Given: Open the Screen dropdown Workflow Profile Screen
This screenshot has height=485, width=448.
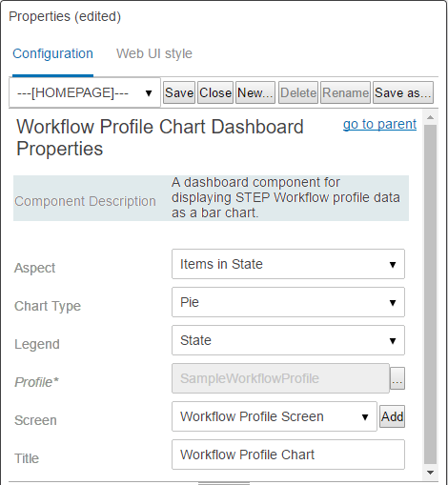Looking at the screenshot, I should point(275,416).
